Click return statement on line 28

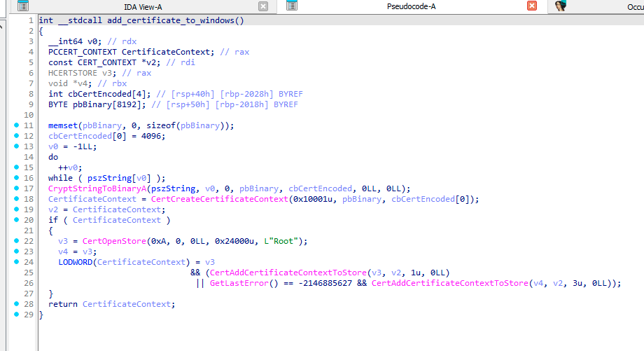pos(112,304)
